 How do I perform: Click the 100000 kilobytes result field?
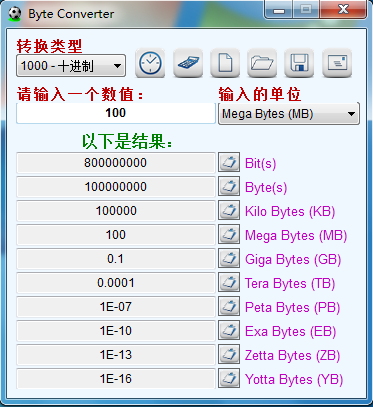pyautogui.click(x=116, y=211)
